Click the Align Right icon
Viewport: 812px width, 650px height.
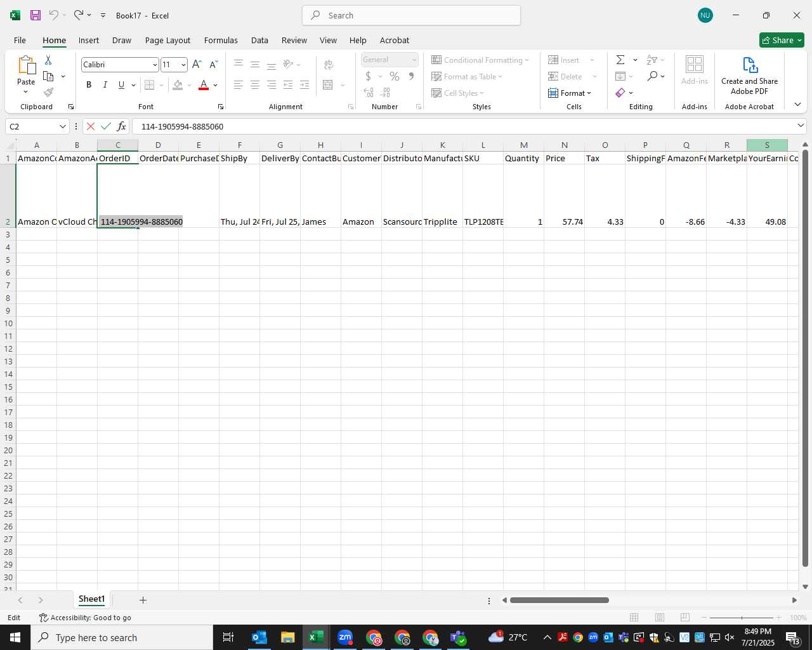click(x=272, y=85)
